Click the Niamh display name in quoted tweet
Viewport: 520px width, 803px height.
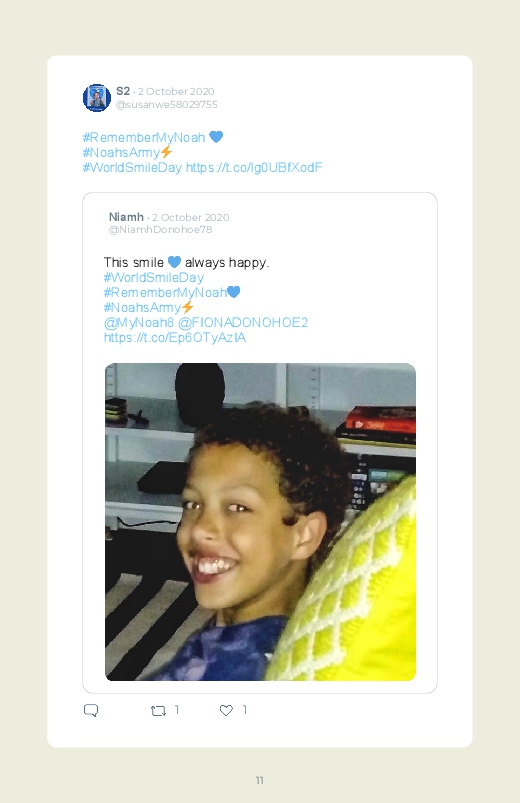[x=126, y=217]
